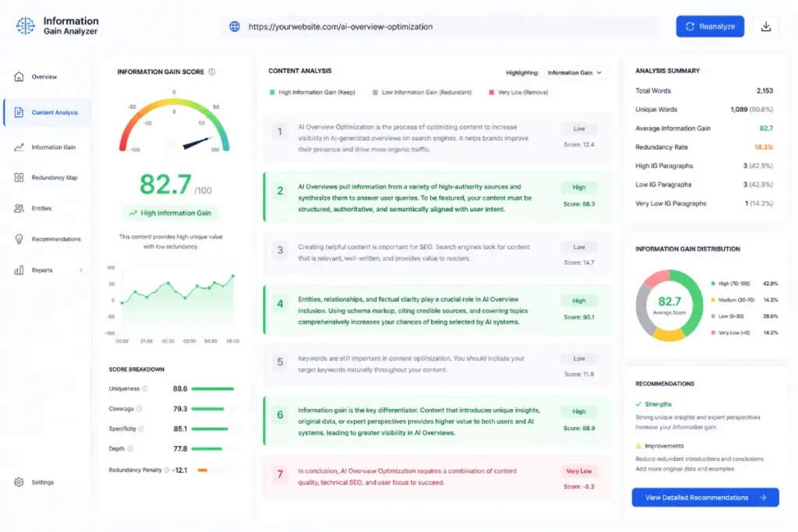Click the Information Gain Analyzer brain logo
The height and width of the screenshot is (532, 798).
click(x=25, y=26)
